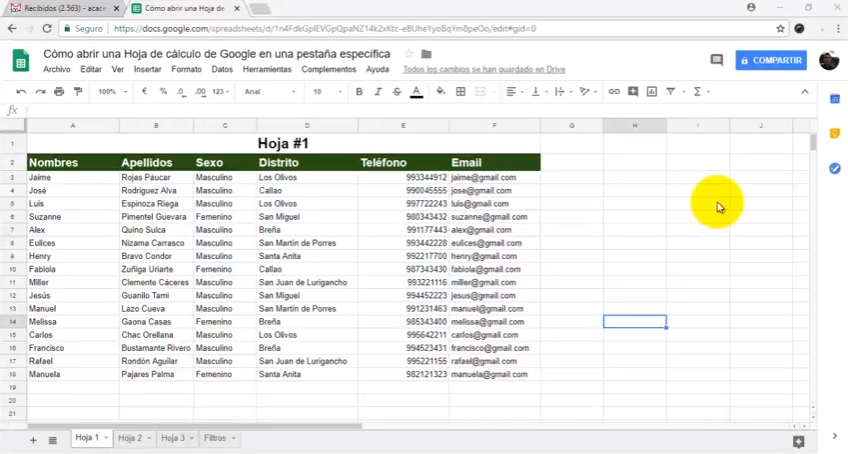Click the COMPARTIR button
This screenshot has height=454, width=848.
click(x=771, y=60)
